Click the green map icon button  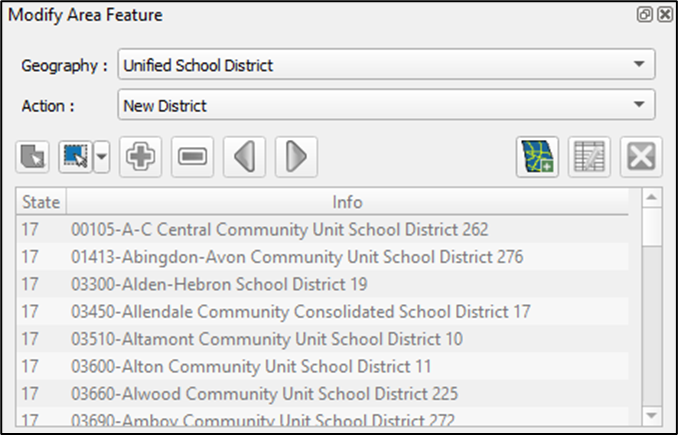(538, 157)
